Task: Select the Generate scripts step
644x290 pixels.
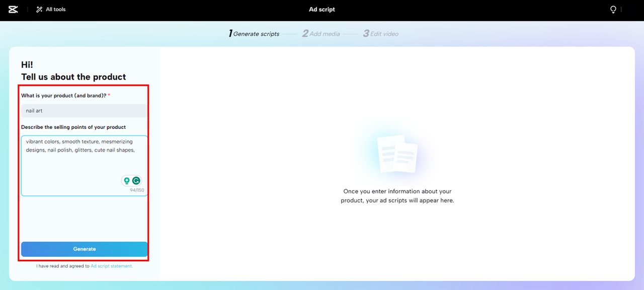Action: click(254, 33)
